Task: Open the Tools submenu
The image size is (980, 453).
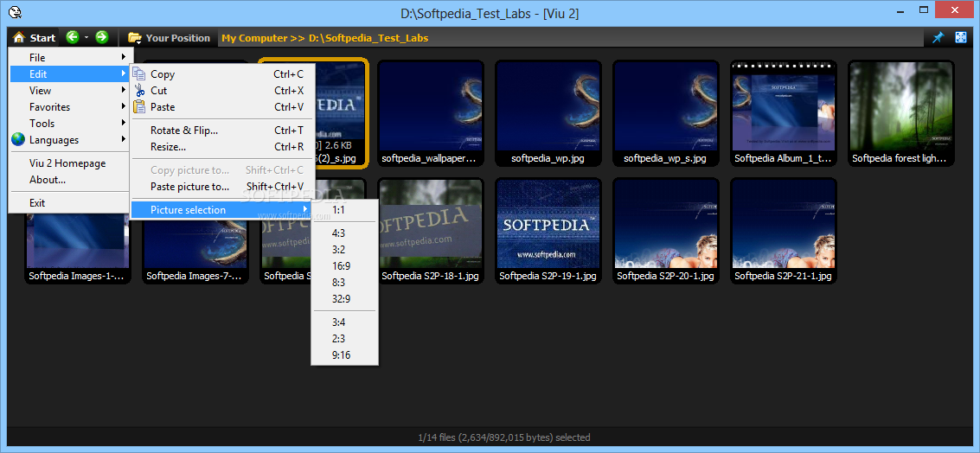Action: pyautogui.click(x=68, y=124)
